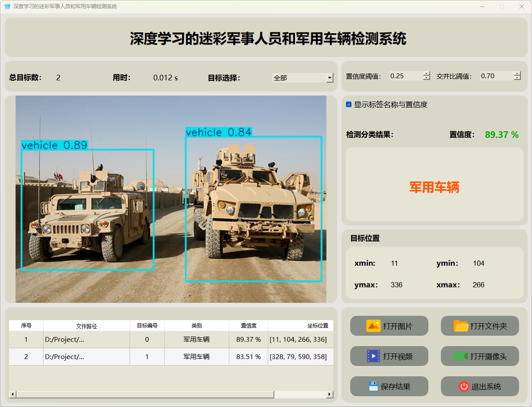Click 军用车辆 category cell in row 2
This screenshot has width=532, height=407.
[x=197, y=357]
